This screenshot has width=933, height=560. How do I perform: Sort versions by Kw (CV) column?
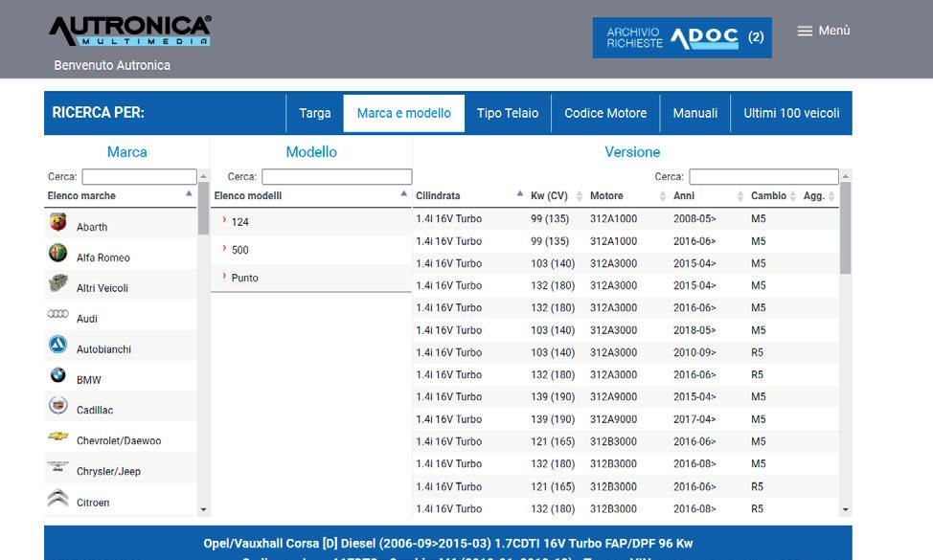(x=556, y=195)
